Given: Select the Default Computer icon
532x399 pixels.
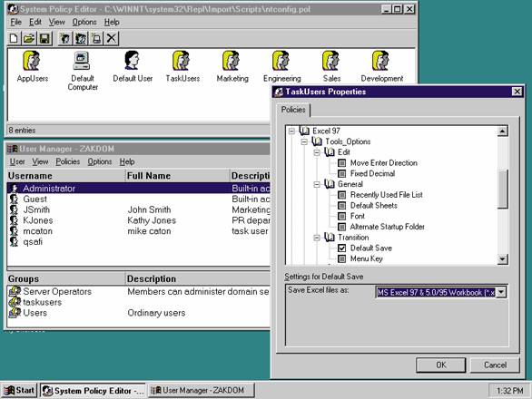Looking at the screenshot, I should click(82, 61).
